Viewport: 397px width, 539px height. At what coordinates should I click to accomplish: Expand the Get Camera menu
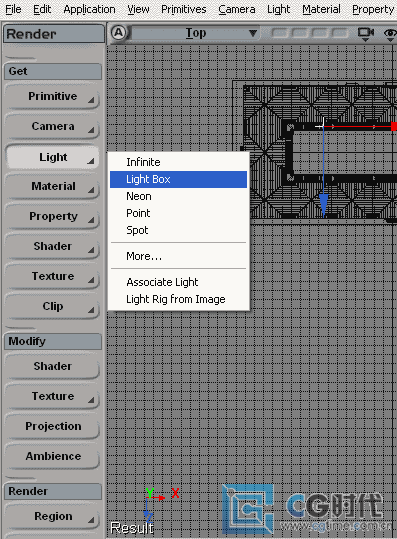click(53, 126)
